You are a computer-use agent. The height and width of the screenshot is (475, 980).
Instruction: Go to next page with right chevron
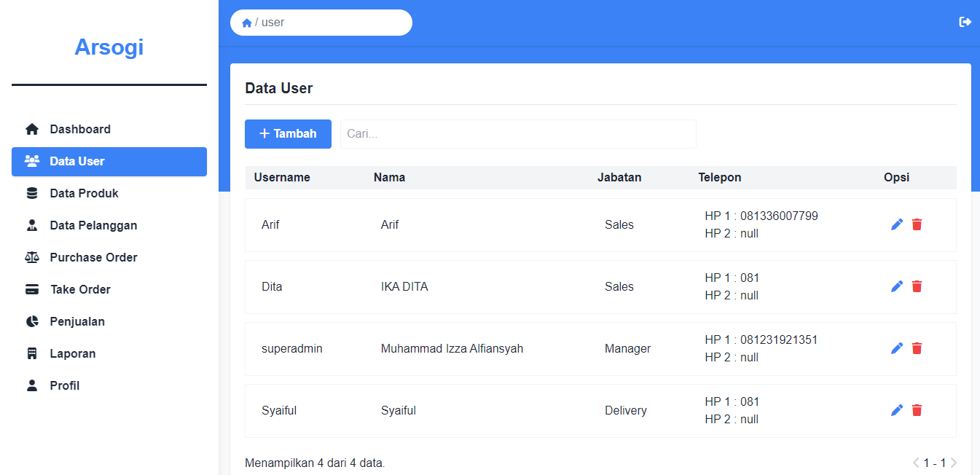(954, 463)
